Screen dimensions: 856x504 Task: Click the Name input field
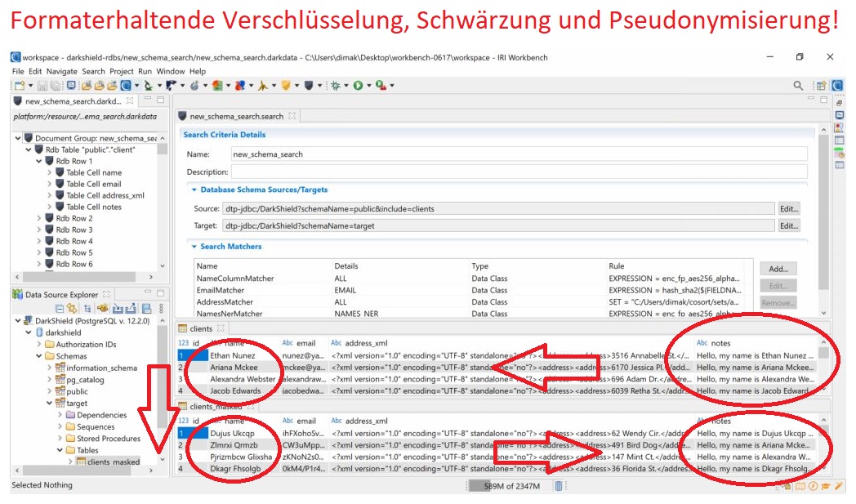(517, 154)
